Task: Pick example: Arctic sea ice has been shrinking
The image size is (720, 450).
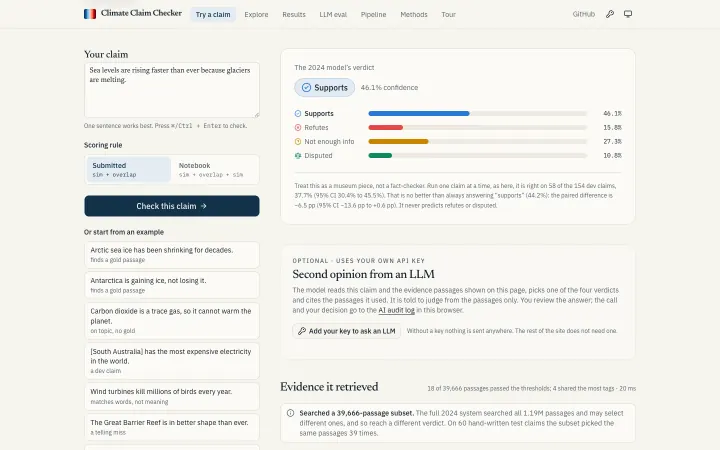Action: [172, 255]
